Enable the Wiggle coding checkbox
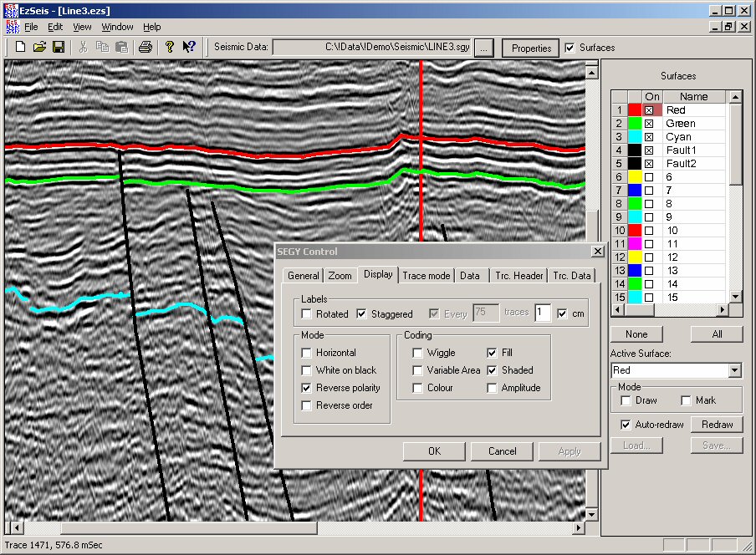Screen dimensions: 756x555 (417, 353)
